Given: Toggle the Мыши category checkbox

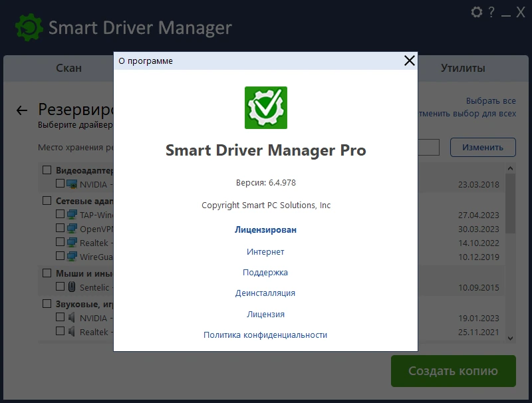Looking at the screenshot, I should [x=47, y=273].
